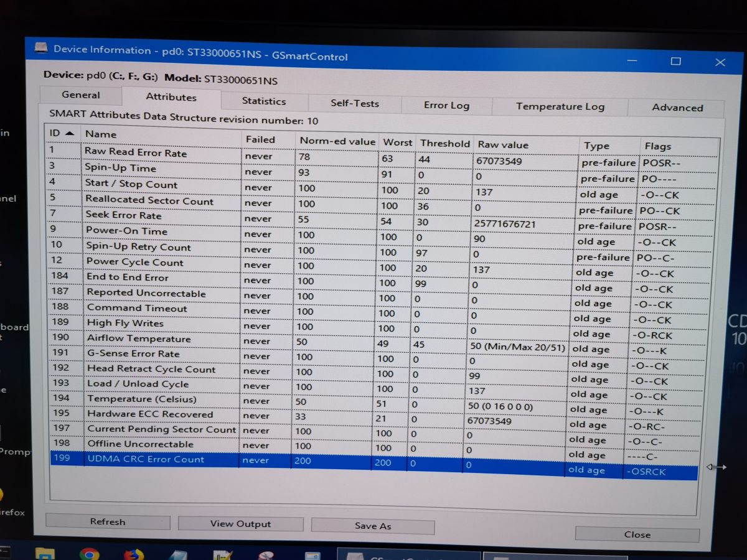Go back to the General tab
This screenshot has width=747, height=560.
pyautogui.click(x=80, y=95)
